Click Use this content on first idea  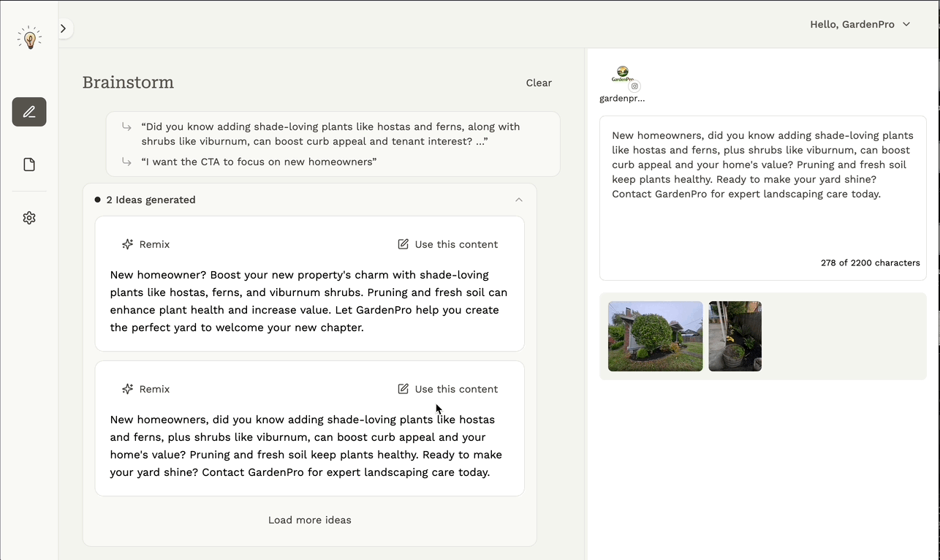tap(447, 244)
